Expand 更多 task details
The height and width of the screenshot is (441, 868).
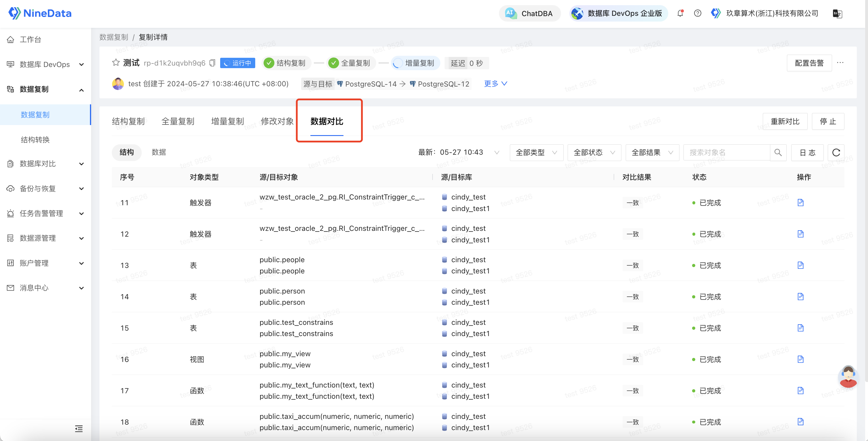[495, 84]
